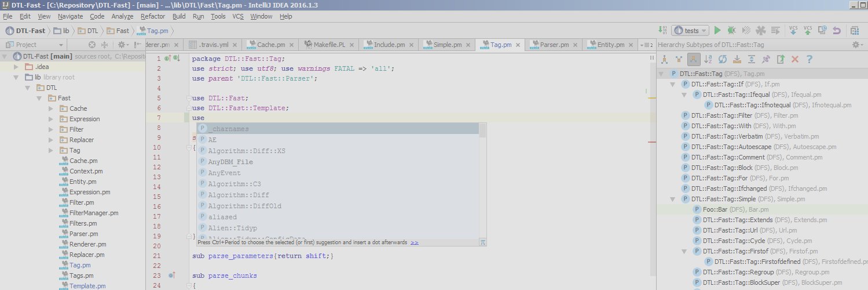Export hierarchy to text file
The image size is (868, 290).
click(781, 59)
